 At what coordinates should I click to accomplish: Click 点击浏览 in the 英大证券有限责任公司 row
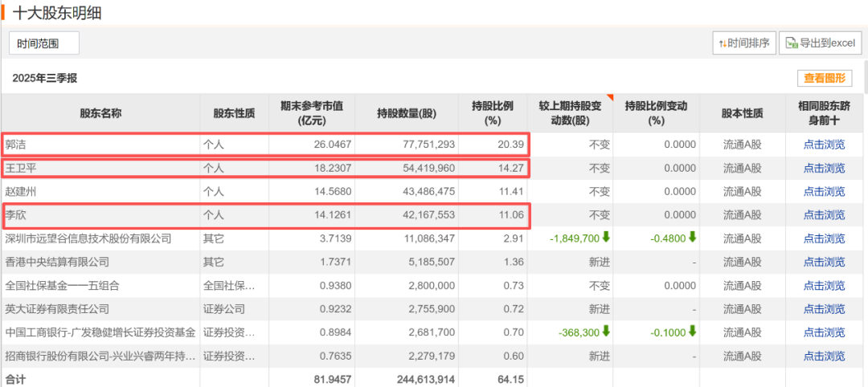click(824, 309)
